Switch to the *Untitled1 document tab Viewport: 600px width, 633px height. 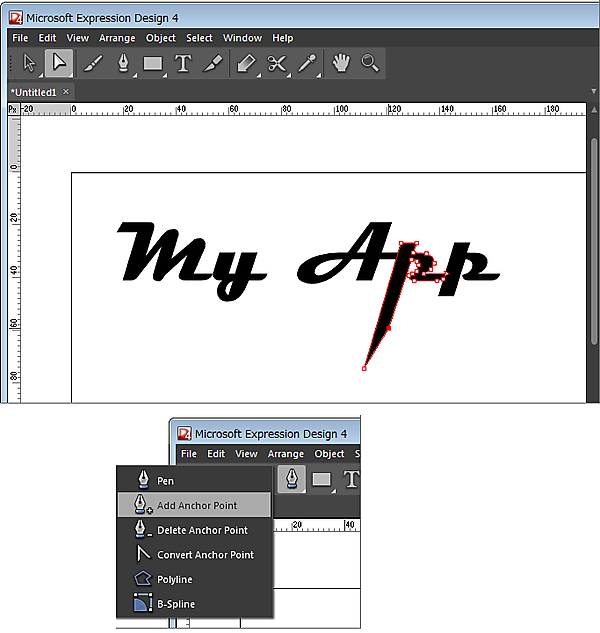point(33,92)
